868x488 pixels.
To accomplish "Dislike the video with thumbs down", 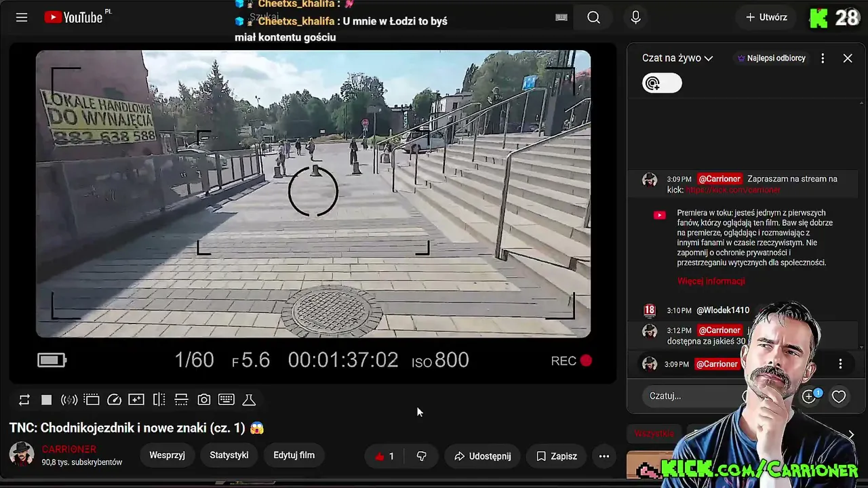I will tap(422, 456).
